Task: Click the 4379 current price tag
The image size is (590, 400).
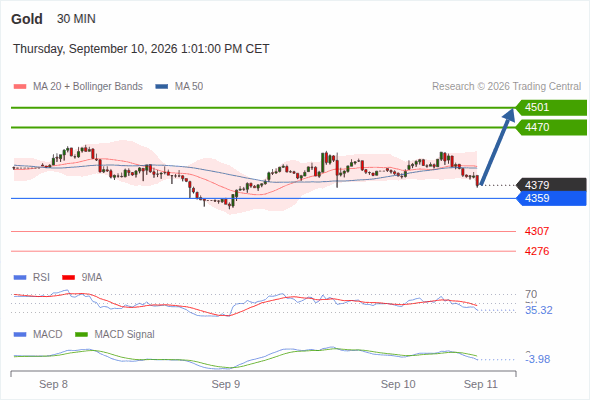Action: pyautogui.click(x=551, y=185)
